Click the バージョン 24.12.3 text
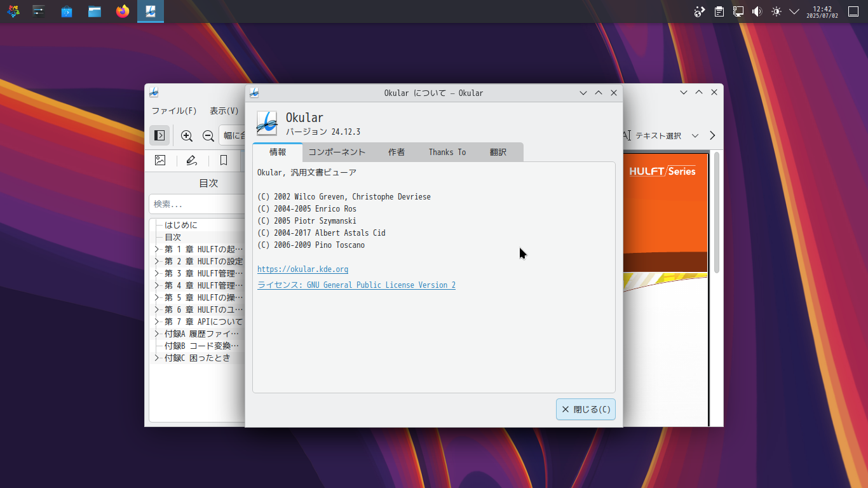868x488 pixels. [x=323, y=132]
